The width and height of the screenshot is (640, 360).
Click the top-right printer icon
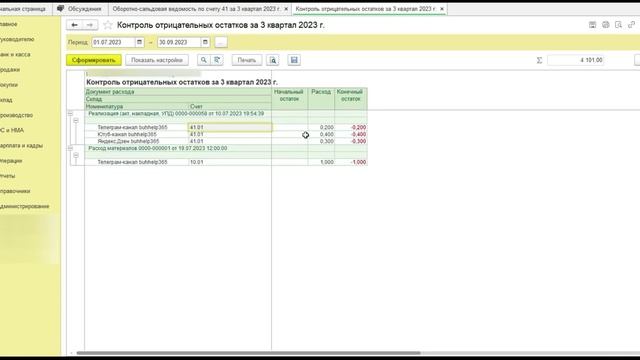pyautogui.click(x=606, y=25)
